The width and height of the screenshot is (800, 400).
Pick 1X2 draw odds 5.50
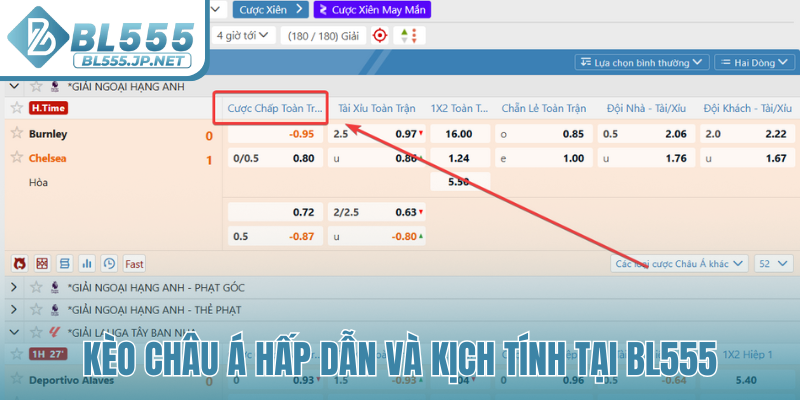460,182
